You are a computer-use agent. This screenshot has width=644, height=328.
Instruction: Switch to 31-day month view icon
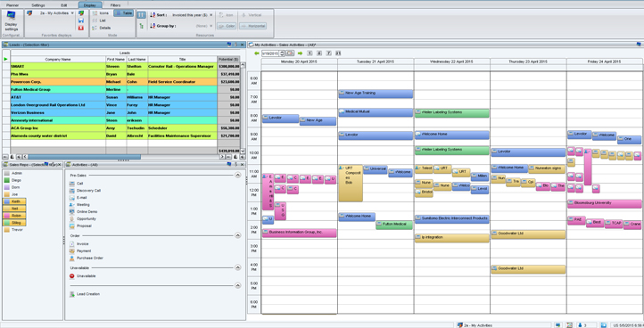[338, 53]
